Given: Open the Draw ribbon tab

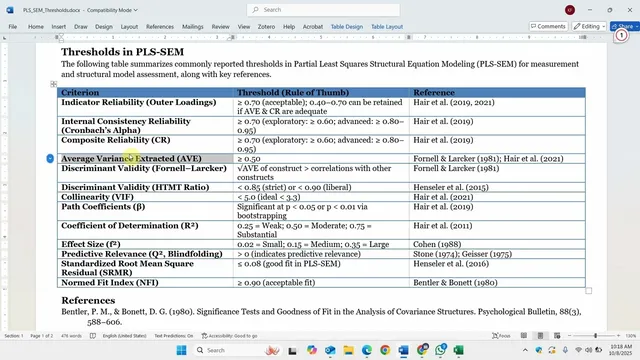Looking at the screenshot, I should click(x=81, y=27).
